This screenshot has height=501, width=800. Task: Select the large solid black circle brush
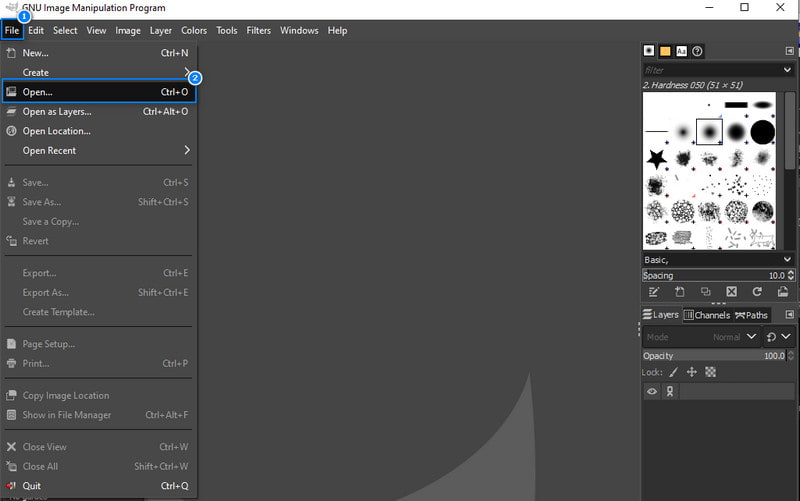point(762,132)
